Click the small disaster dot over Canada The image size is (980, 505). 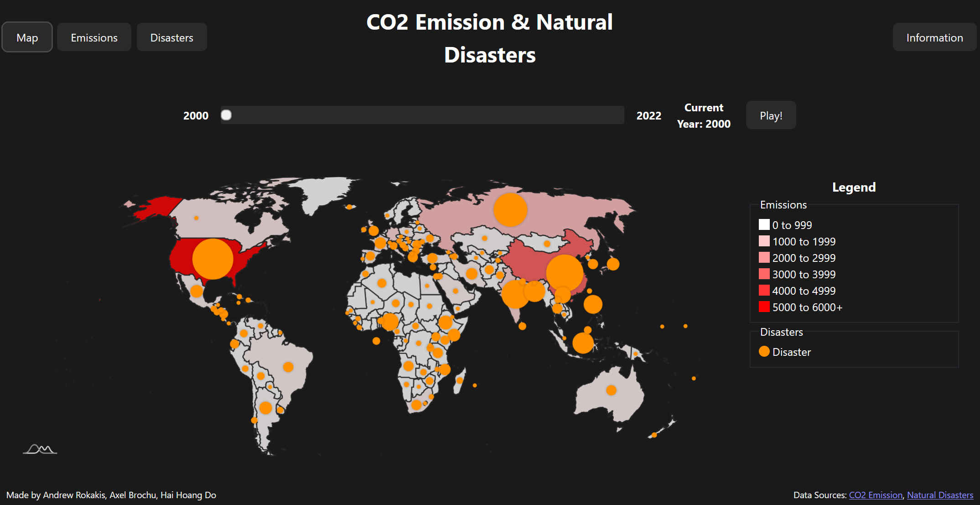point(196,218)
